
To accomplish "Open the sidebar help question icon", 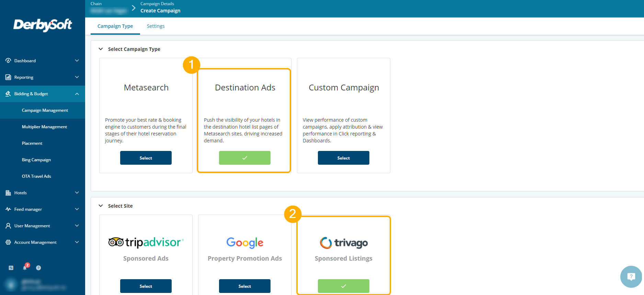I will 38,268.
